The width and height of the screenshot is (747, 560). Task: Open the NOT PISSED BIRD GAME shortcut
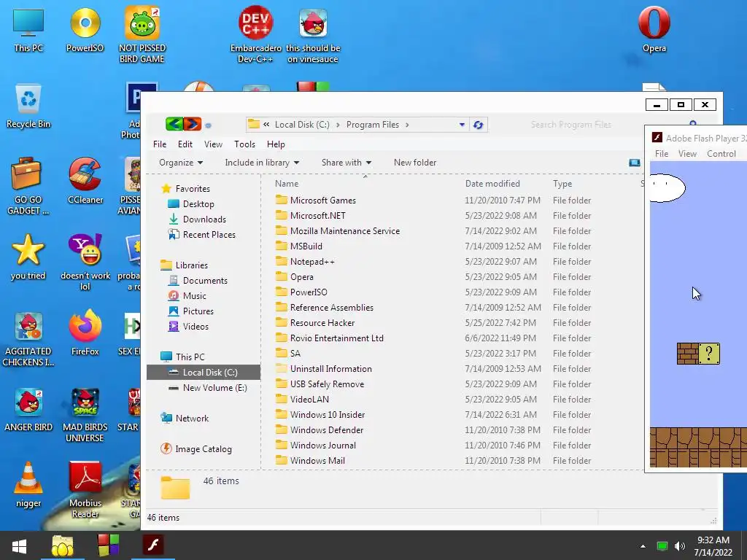point(142,35)
